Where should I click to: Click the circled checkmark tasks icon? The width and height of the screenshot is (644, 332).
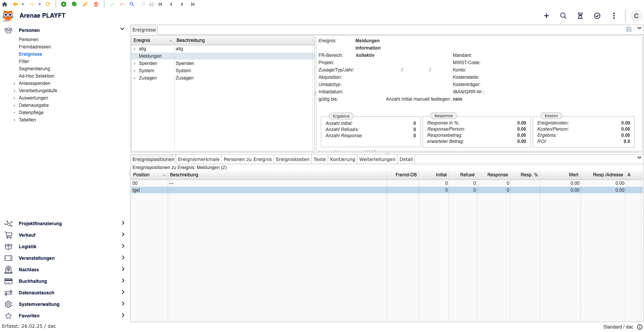click(x=597, y=16)
